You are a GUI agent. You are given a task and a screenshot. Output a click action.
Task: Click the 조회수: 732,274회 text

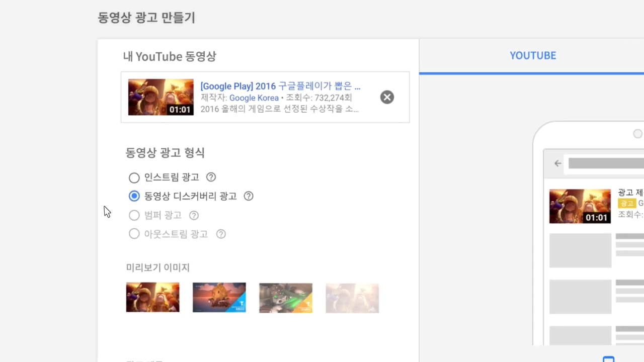[319, 98]
